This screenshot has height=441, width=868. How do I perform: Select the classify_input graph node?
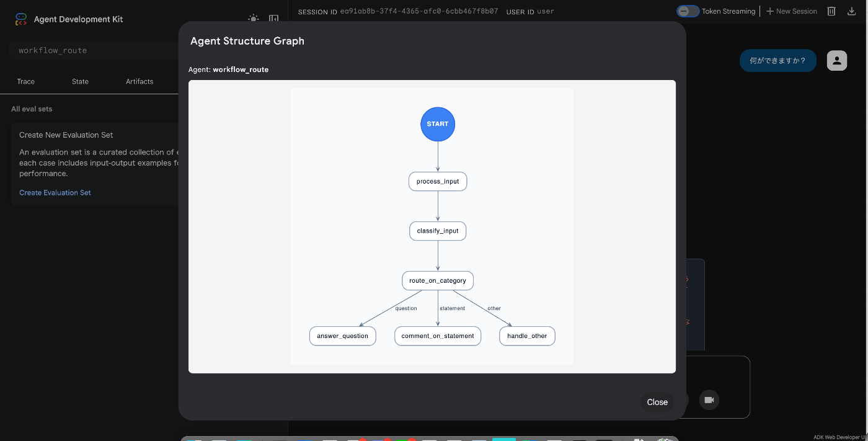coord(438,231)
